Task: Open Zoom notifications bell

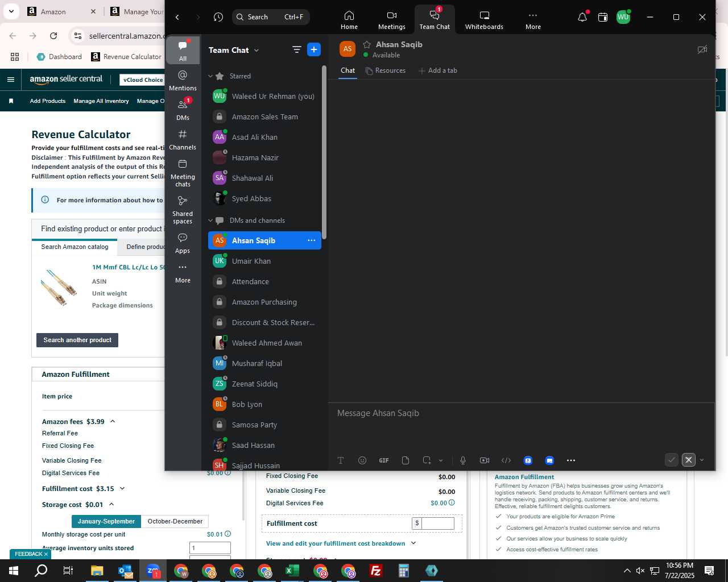Action: point(582,17)
